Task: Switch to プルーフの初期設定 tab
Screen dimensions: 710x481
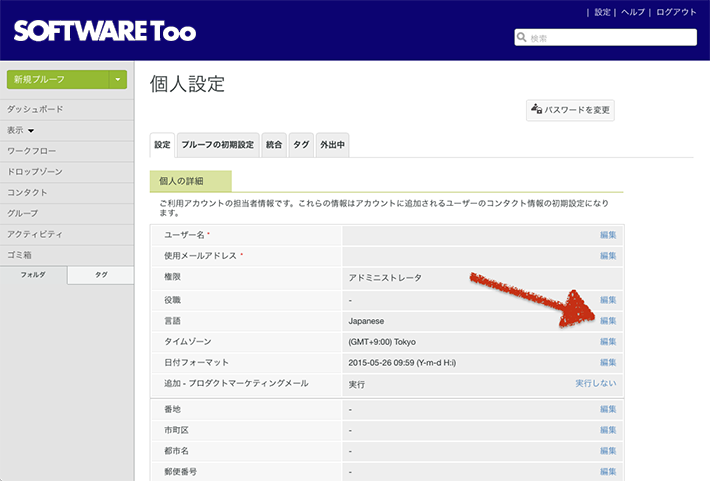Action: point(217,145)
